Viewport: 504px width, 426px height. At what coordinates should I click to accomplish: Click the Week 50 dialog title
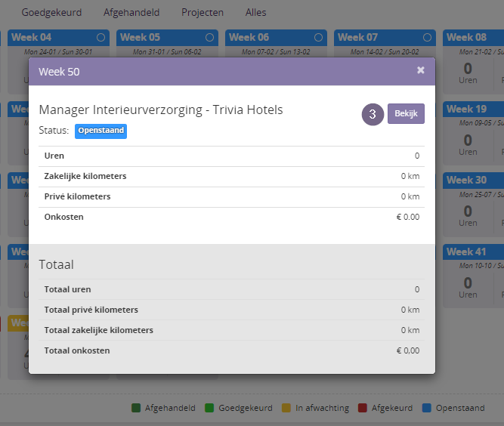pos(59,72)
